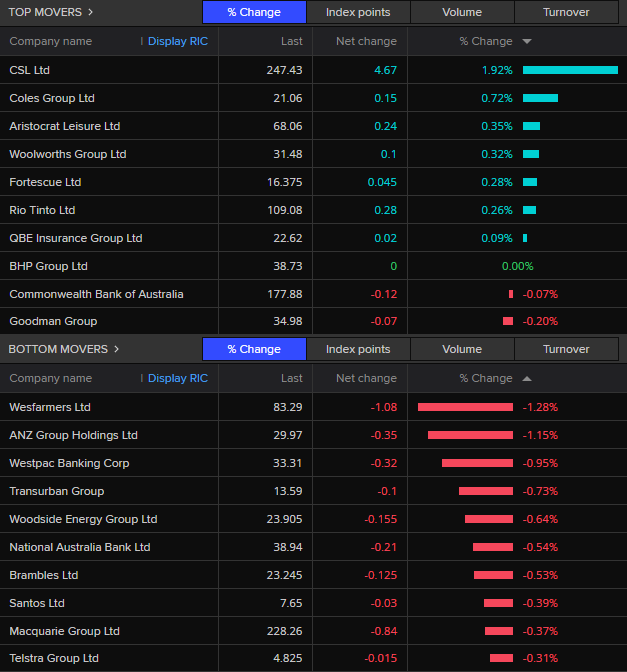
Task: Click ANZ percent change -1.15%
Action: (x=540, y=435)
